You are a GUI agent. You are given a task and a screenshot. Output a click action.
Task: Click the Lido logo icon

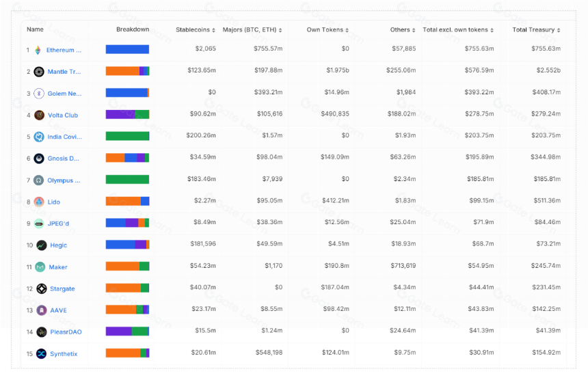[x=39, y=202]
